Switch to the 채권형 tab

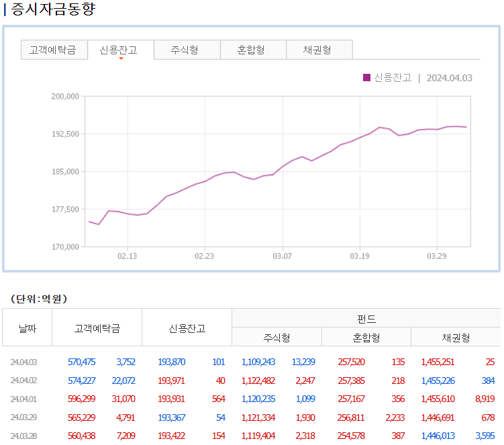click(x=319, y=50)
